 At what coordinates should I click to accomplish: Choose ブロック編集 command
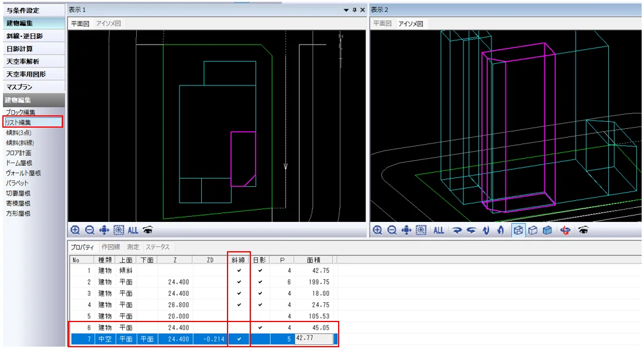pyautogui.click(x=20, y=112)
